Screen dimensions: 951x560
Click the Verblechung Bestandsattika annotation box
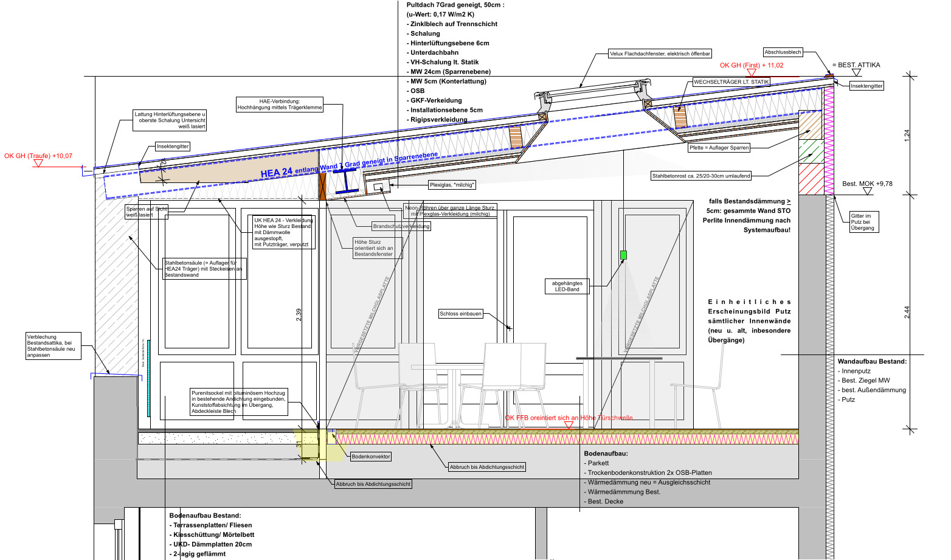(x=53, y=345)
